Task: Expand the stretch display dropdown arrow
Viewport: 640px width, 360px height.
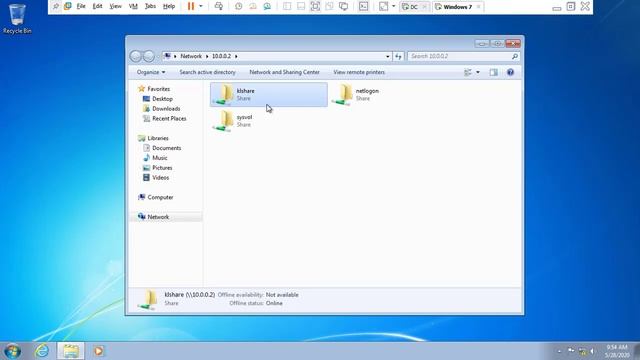Action: click(393, 6)
